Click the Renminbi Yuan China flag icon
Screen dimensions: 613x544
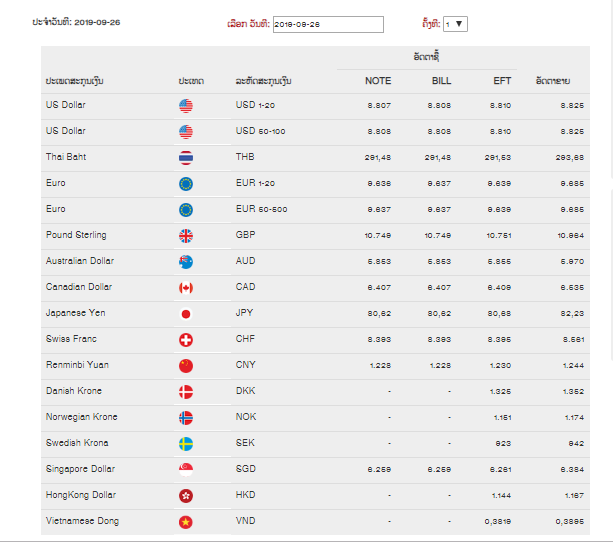point(186,366)
